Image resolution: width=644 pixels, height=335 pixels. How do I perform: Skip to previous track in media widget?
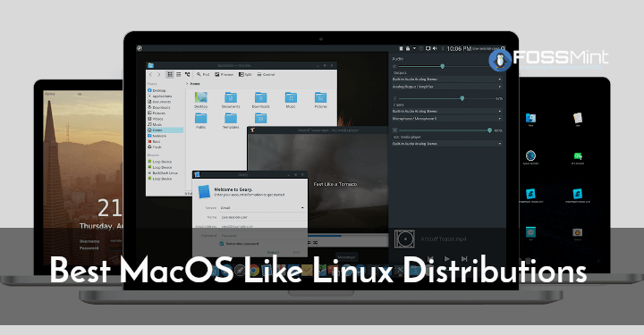429,258
